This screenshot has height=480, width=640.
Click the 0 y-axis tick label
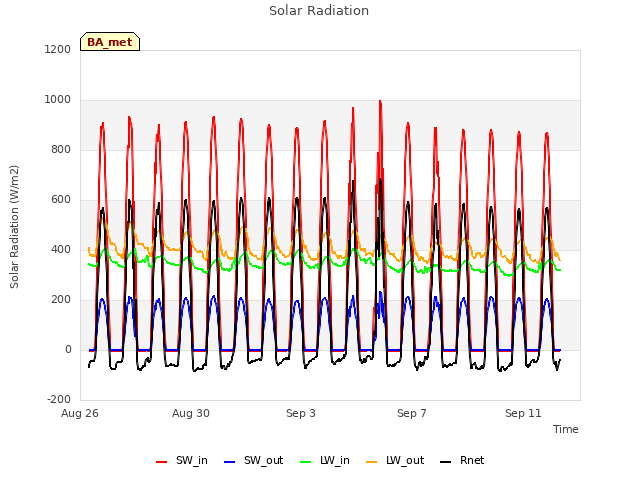[x=68, y=349]
